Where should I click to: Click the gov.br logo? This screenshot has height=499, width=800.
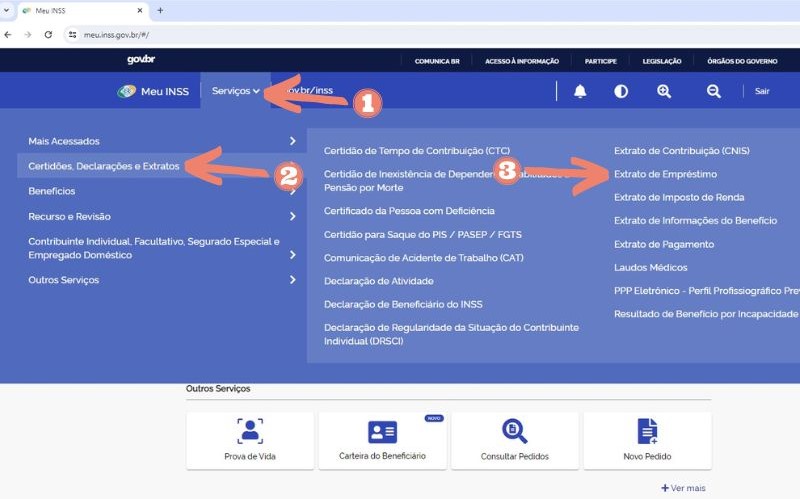141,60
